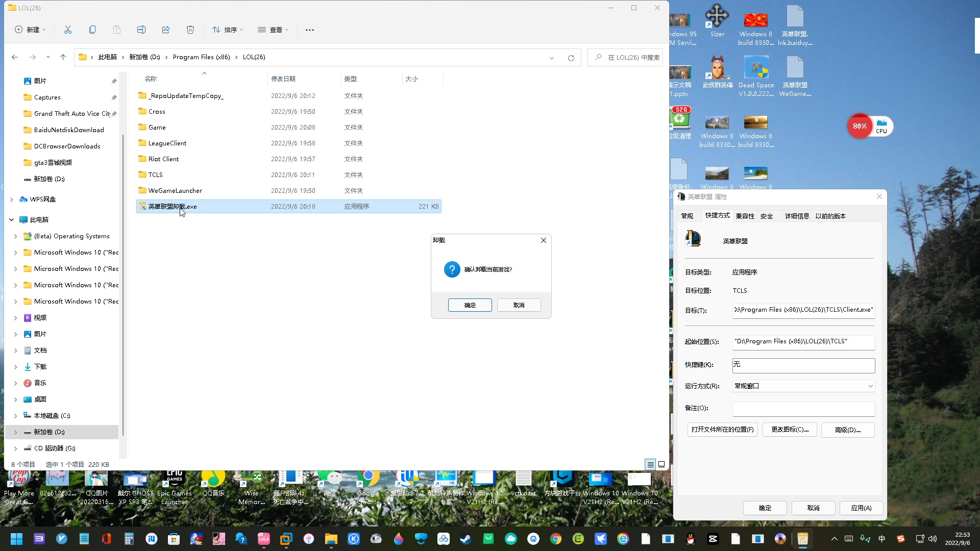Click the question mark icon in uninstall dialog
980x551 pixels.
click(x=452, y=269)
